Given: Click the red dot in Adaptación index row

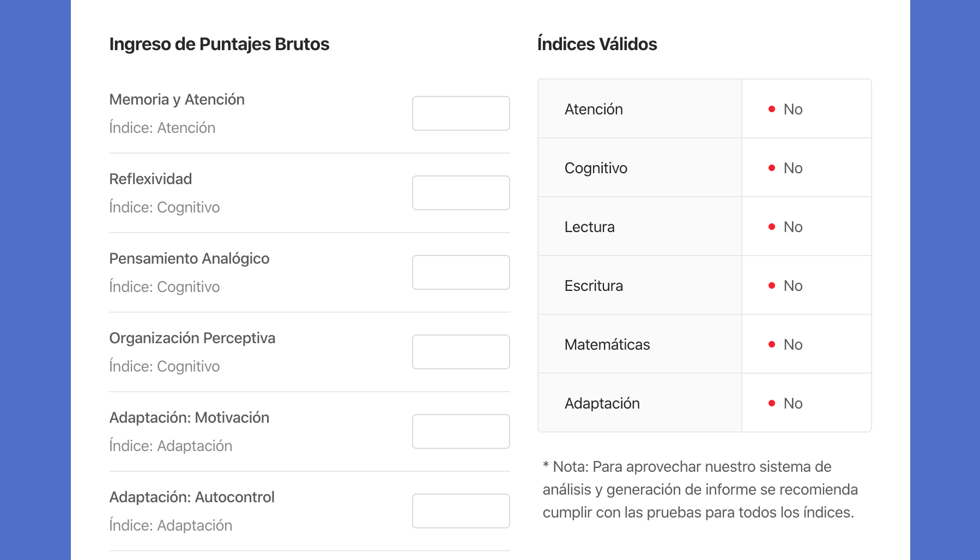Looking at the screenshot, I should click(772, 403).
